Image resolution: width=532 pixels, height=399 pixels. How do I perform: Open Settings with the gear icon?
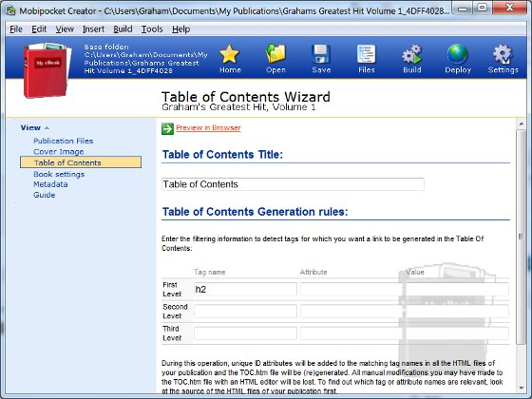coord(503,54)
